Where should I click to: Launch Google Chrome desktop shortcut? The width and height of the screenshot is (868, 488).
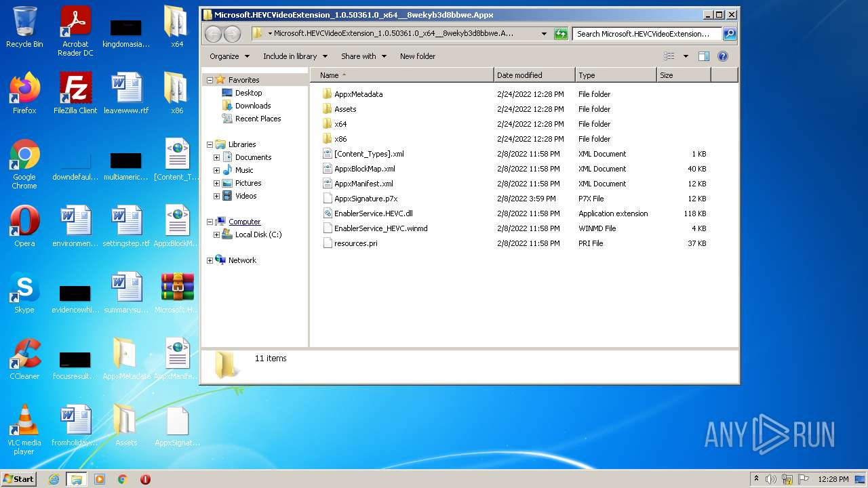(24, 164)
